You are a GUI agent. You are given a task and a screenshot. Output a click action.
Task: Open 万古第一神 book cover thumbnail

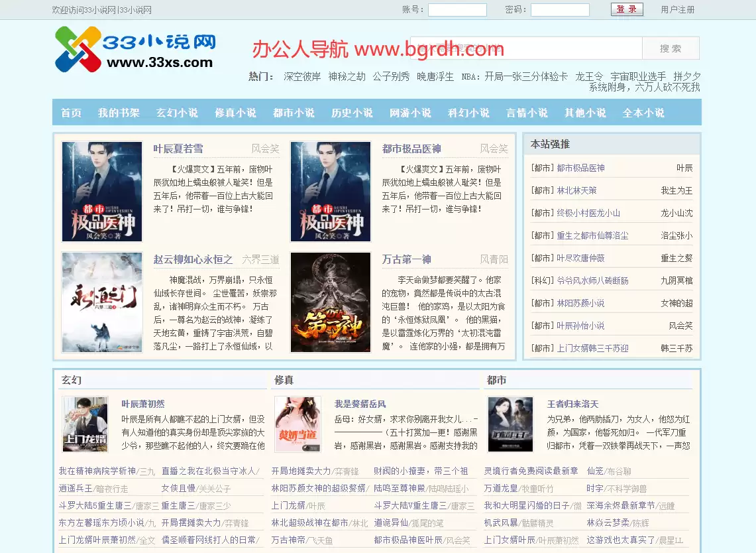331,302
